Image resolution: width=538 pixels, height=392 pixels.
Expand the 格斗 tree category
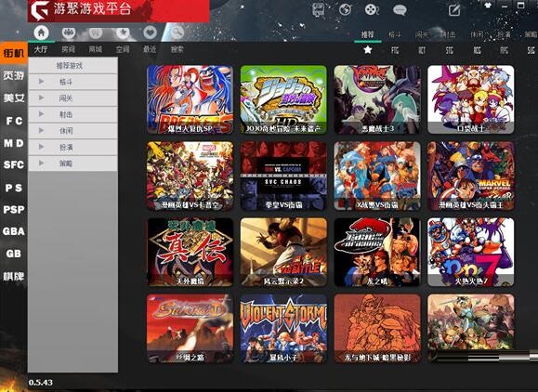point(72,82)
